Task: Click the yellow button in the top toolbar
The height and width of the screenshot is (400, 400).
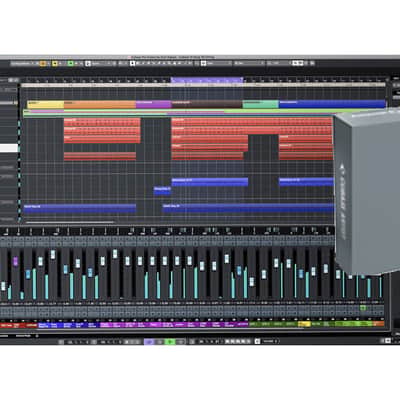Action: 55,63
